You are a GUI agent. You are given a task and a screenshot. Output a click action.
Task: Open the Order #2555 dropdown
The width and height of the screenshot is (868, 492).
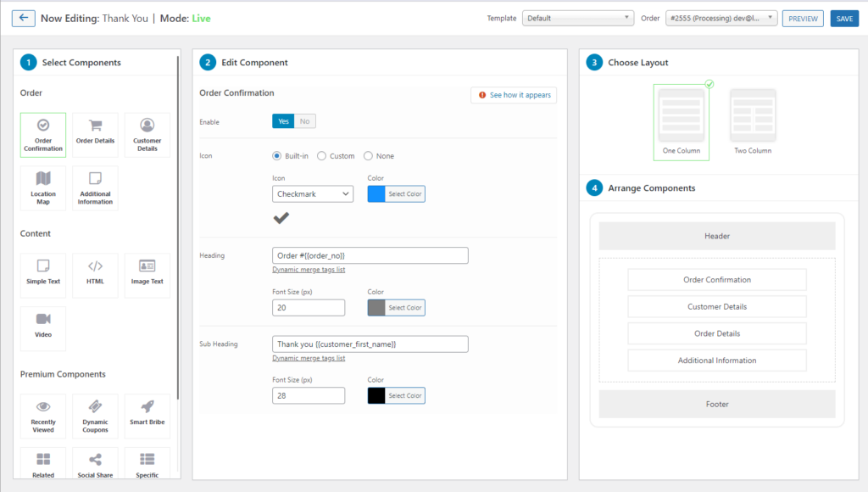tap(721, 19)
